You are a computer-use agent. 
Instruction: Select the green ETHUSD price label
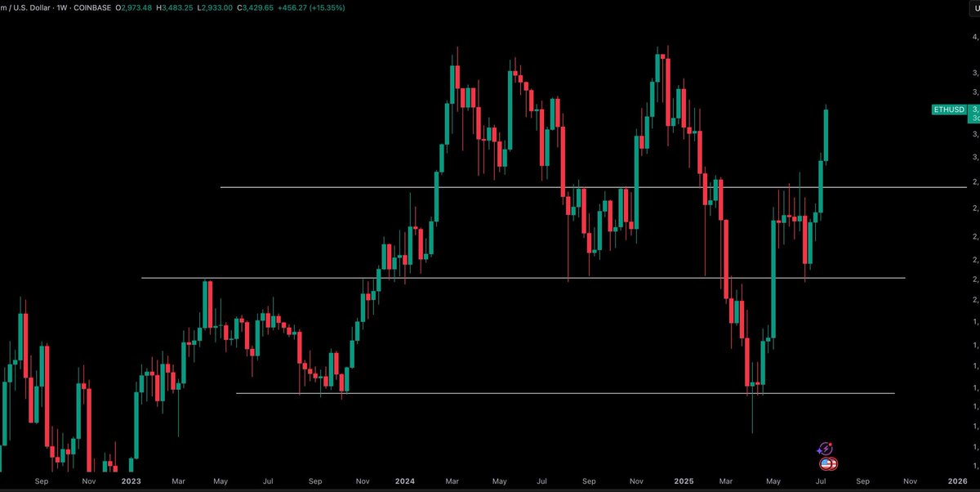pyautogui.click(x=949, y=110)
